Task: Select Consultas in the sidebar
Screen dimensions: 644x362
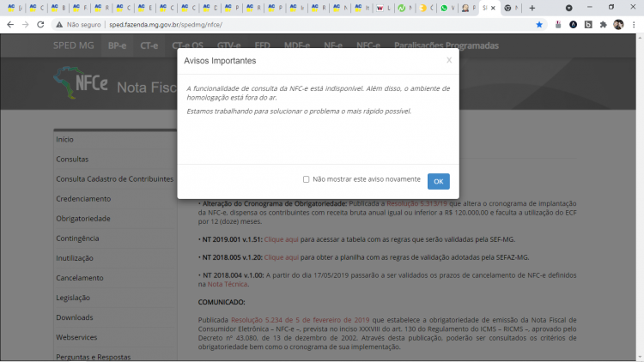Action: pos(72,160)
